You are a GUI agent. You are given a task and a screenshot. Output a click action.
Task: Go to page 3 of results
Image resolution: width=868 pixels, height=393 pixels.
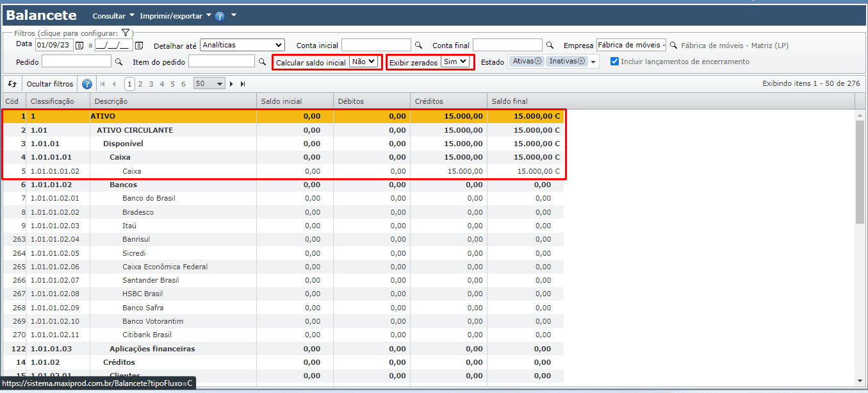coord(151,84)
